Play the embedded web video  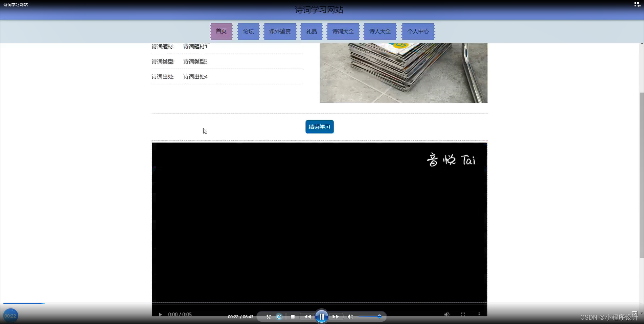pos(160,315)
